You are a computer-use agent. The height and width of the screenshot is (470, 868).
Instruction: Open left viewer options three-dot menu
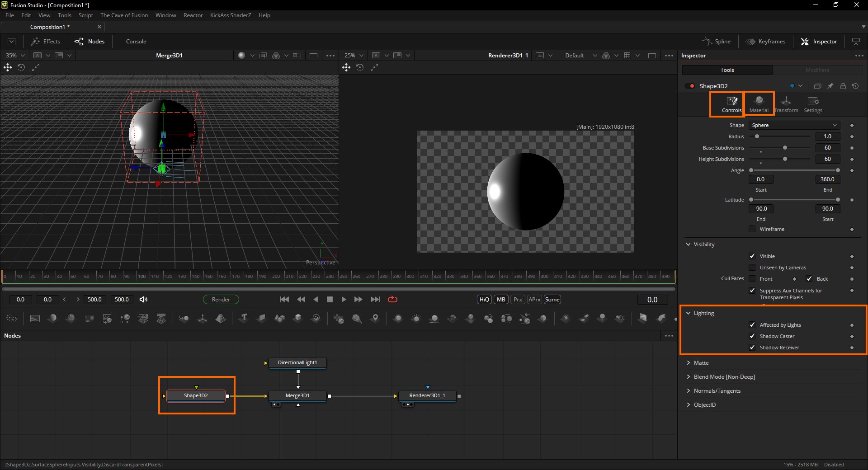tap(330, 56)
